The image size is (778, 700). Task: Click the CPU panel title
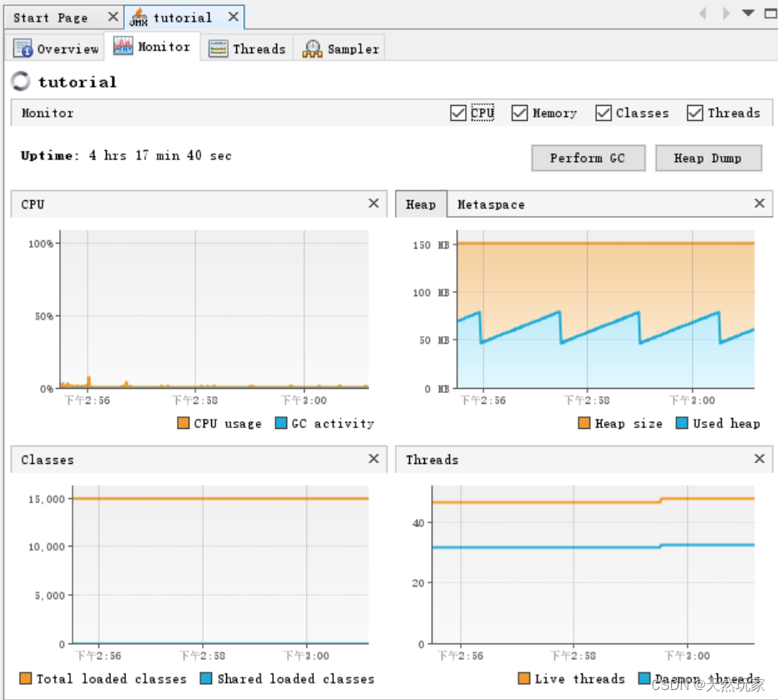(33, 204)
